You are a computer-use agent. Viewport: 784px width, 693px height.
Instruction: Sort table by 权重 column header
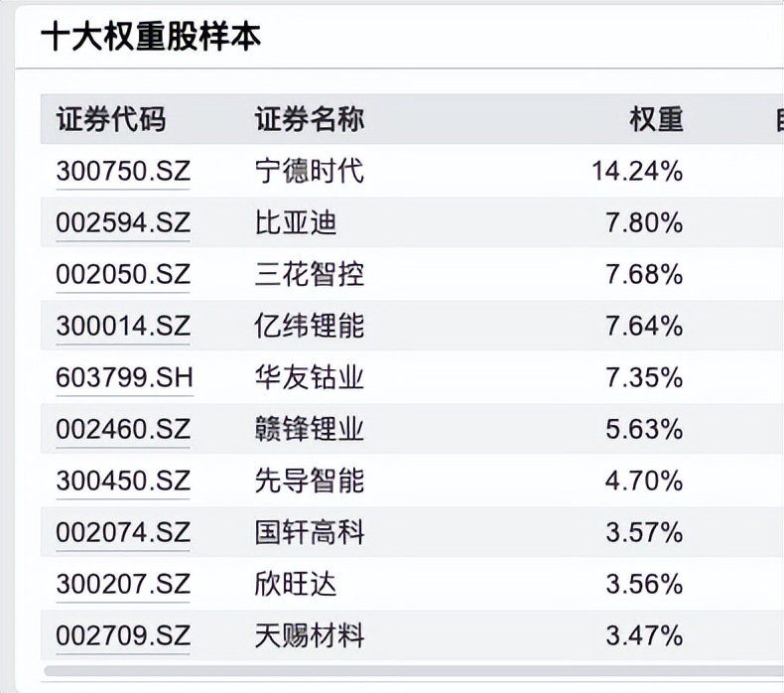(x=656, y=120)
